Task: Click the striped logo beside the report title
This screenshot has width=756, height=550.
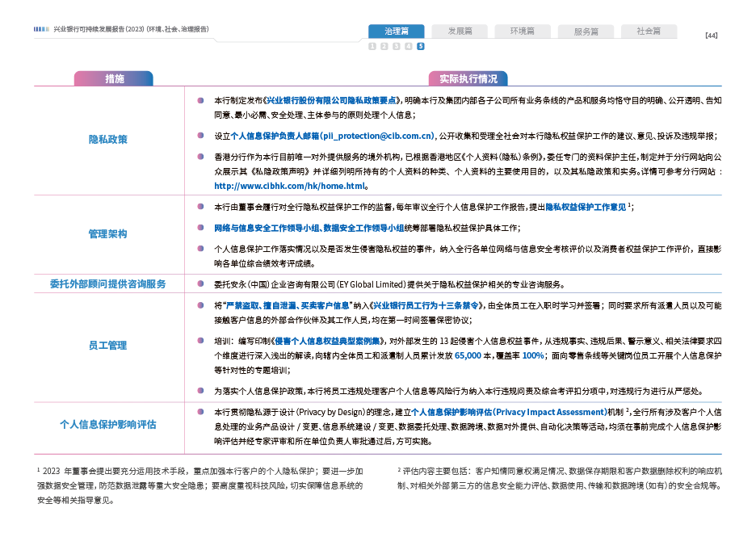Action: tap(41, 29)
